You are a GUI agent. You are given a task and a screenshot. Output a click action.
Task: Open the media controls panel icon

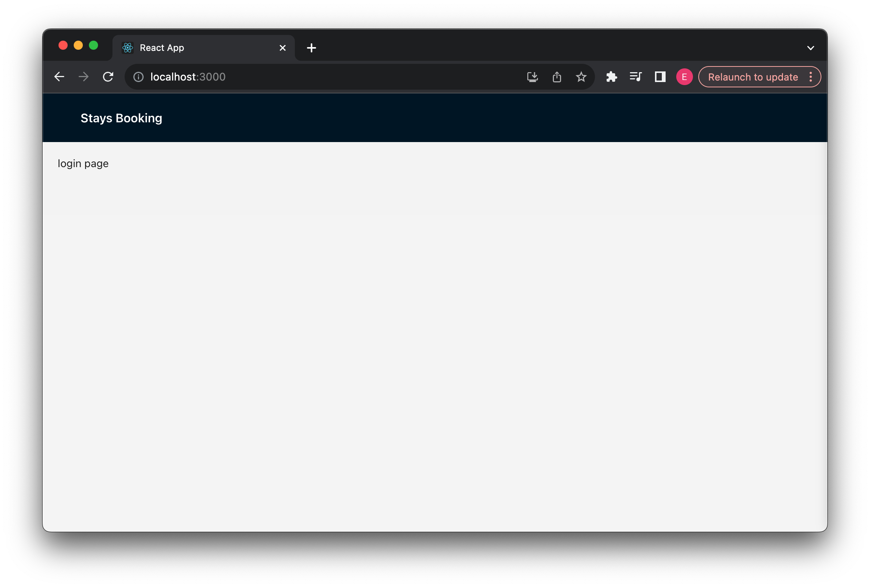[x=636, y=76]
